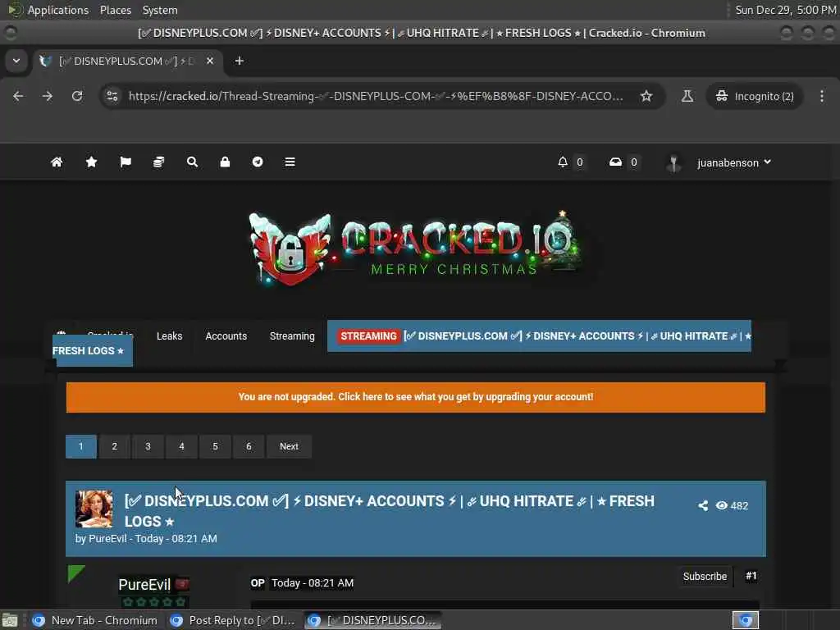Viewport: 840px width, 630px height.
Task: Open the notifications bell icon
Action: 563,162
